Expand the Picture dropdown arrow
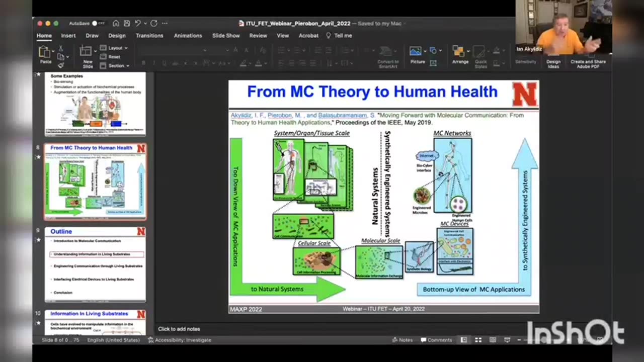The width and height of the screenshot is (644, 362). coord(426,51)
